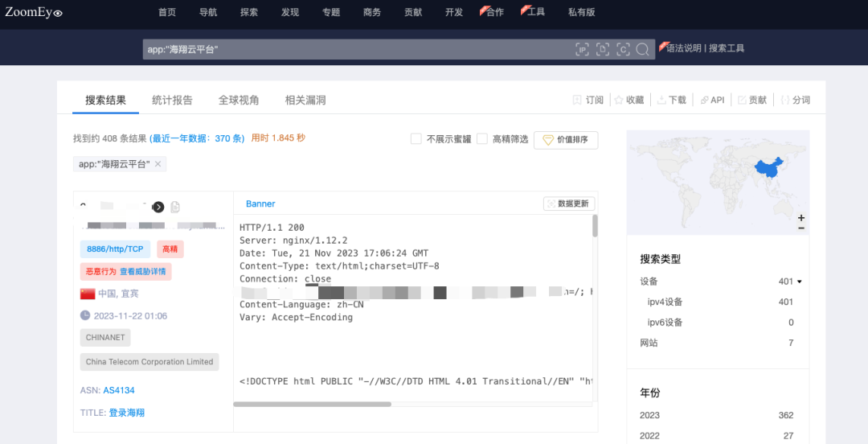Click the magnifier search icon
This screenshot has height=444, width=868.
coord(643,49)
